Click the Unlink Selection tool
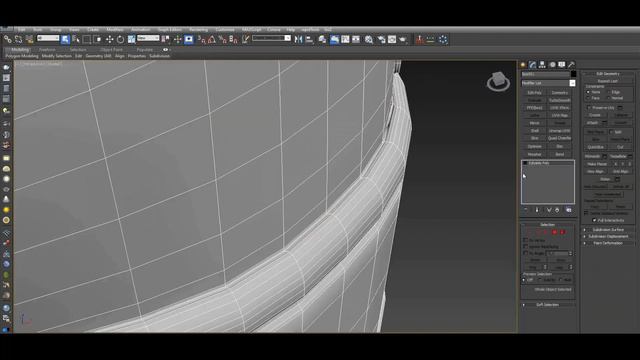640x360 pixels. click(x=18, y=40)
